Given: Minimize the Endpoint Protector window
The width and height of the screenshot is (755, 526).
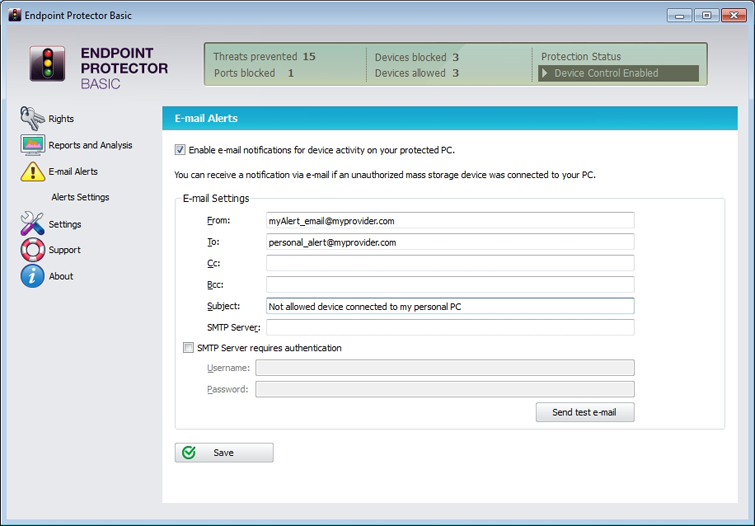Looking at the screenshot, I should [679, 15].
